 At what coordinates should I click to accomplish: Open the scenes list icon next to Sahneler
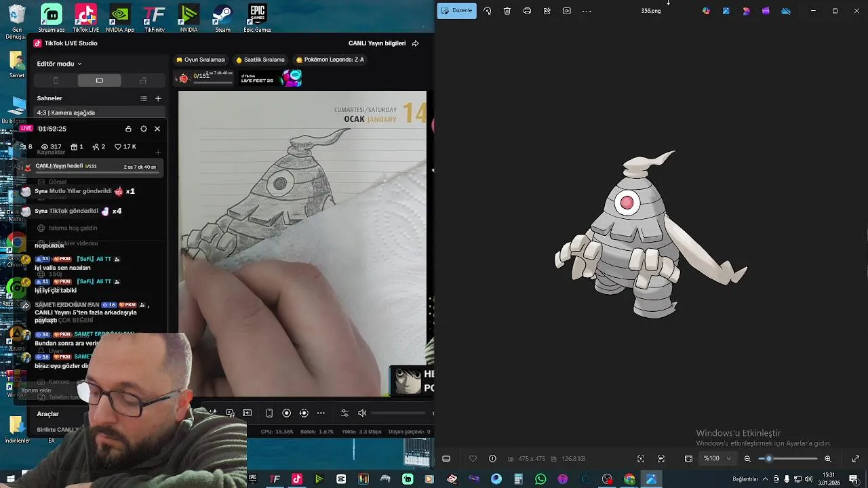[144, 98]
